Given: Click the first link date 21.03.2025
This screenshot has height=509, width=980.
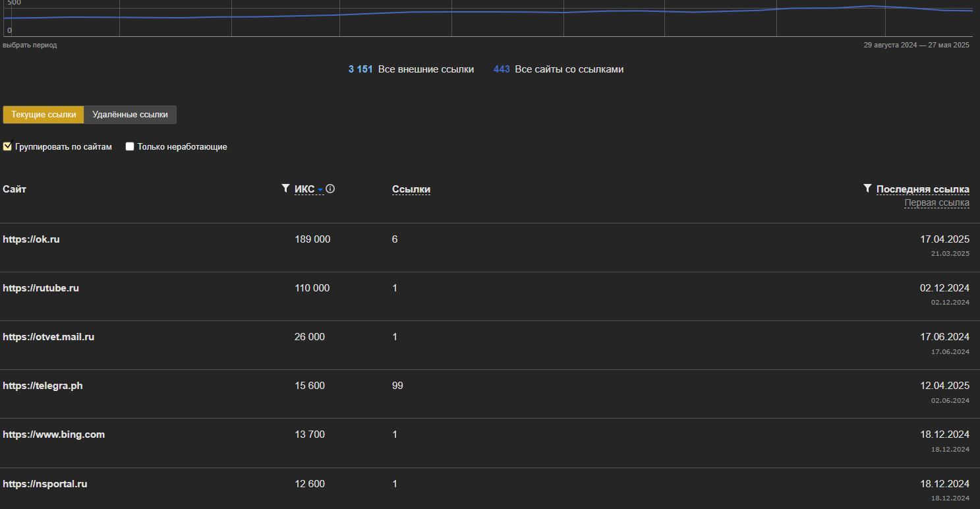Looking at the screenshot, I should tap(950, 253).
